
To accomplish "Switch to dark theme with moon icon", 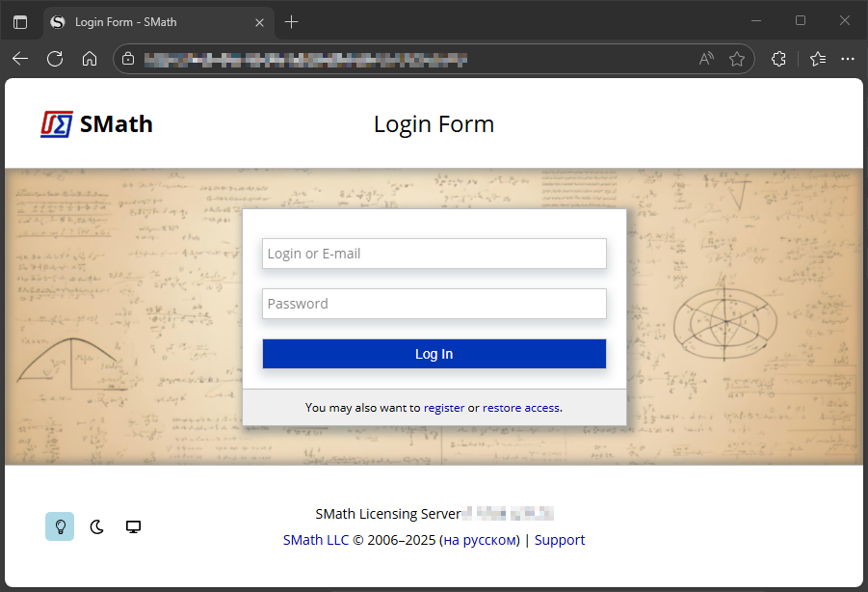I will [97, 526].
